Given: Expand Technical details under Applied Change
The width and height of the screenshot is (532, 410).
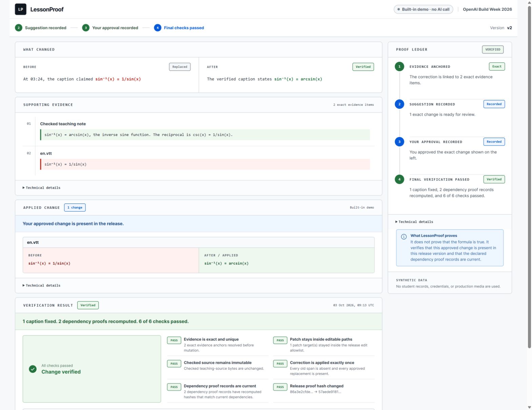Looking at the screenshot, I should tap(41, 286).
